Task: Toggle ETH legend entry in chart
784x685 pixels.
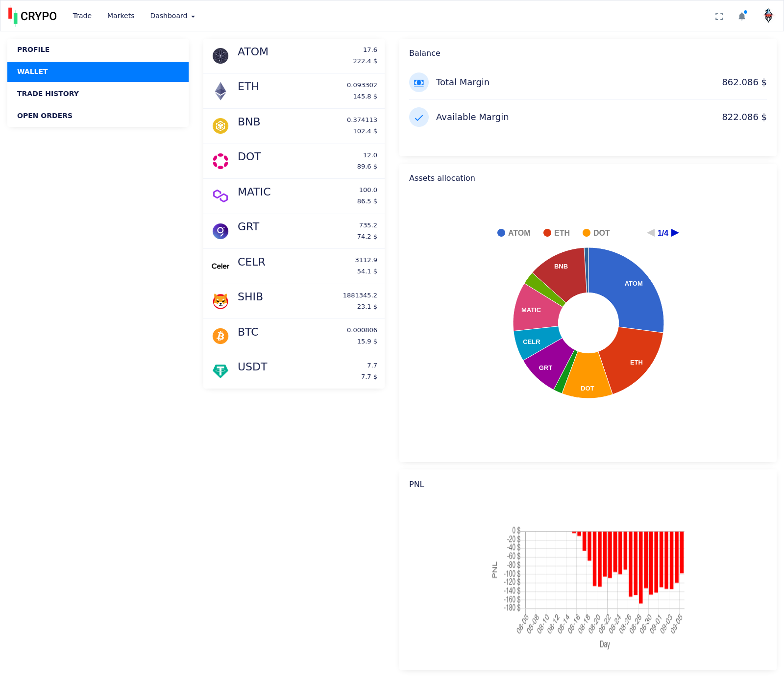Action: [x=557, y=233]
